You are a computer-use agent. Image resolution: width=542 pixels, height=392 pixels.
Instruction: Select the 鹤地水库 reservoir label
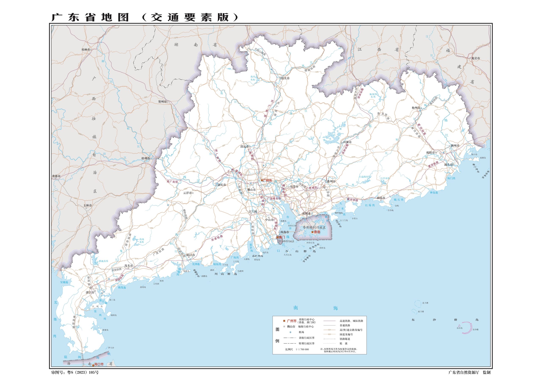coord(104,261)
